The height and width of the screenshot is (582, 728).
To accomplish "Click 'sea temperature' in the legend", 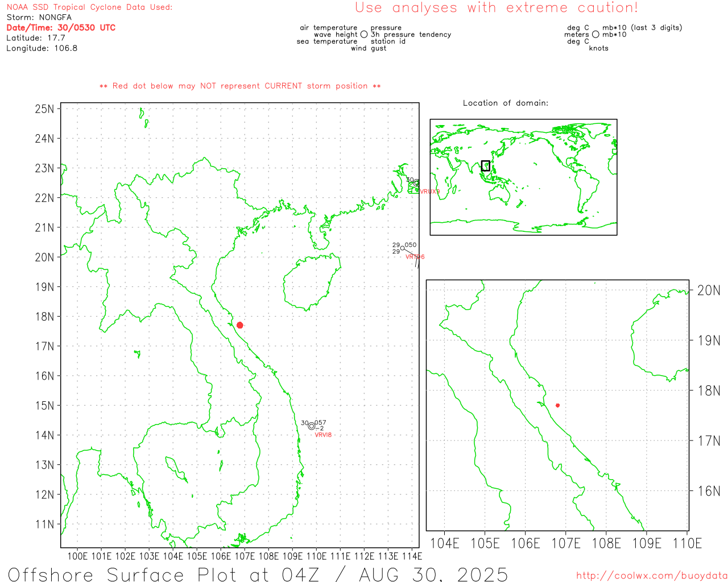I will [x=327, y=41].
